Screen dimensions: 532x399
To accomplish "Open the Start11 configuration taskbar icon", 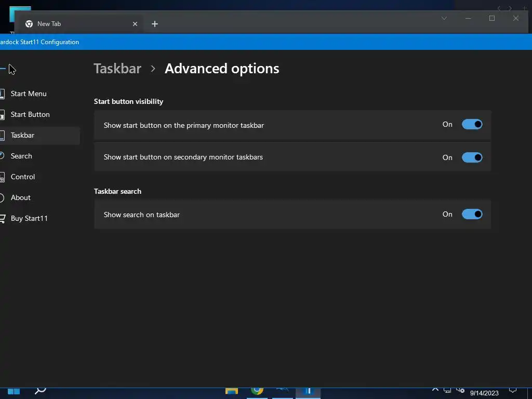I will point(308,392).
